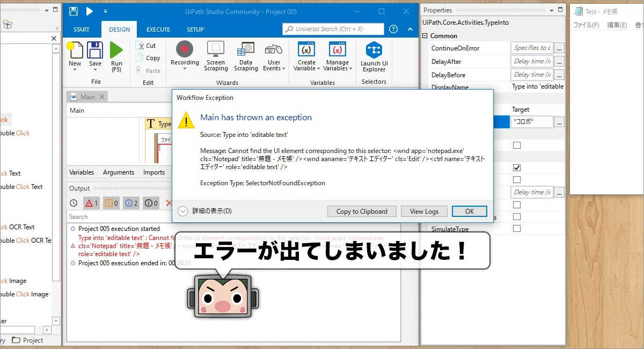Click the "コロボ" text value field
This screenshot has width=644, height=349.
tap(532, 122)
